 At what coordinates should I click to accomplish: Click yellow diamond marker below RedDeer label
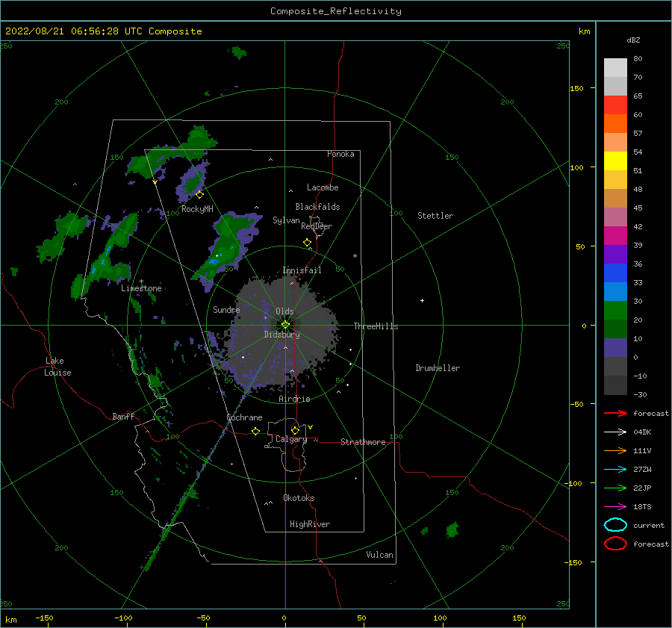click(x=308, y=243)
